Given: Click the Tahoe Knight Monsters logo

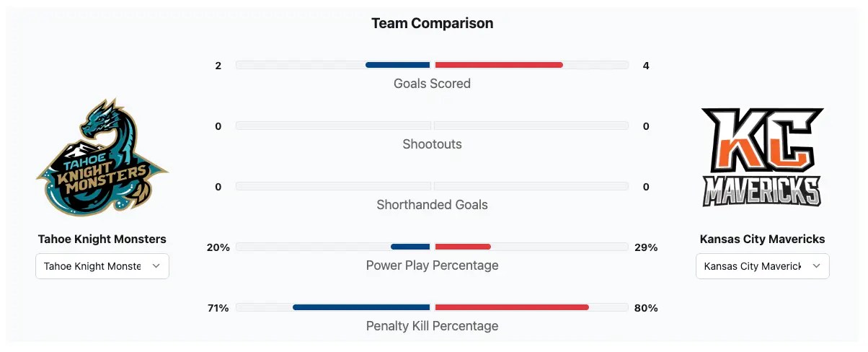Looking at the screenshot, I should click(102, 157).
